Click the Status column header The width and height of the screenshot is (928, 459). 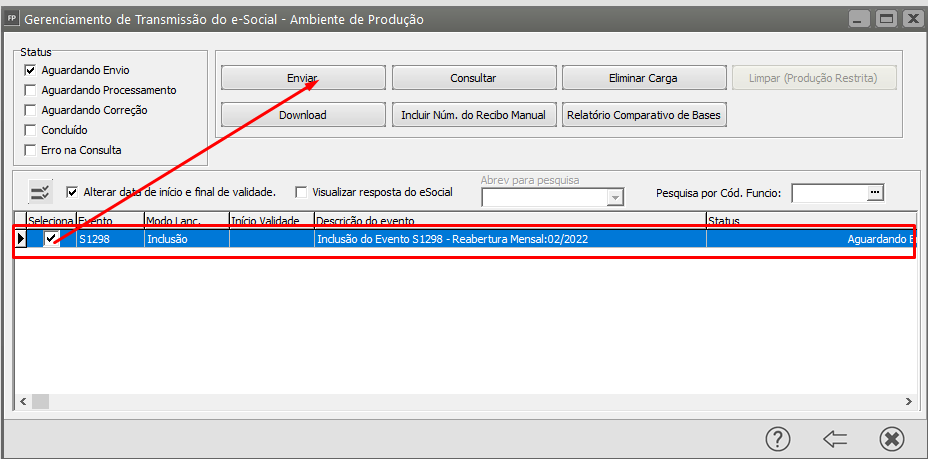pos(812,220)
